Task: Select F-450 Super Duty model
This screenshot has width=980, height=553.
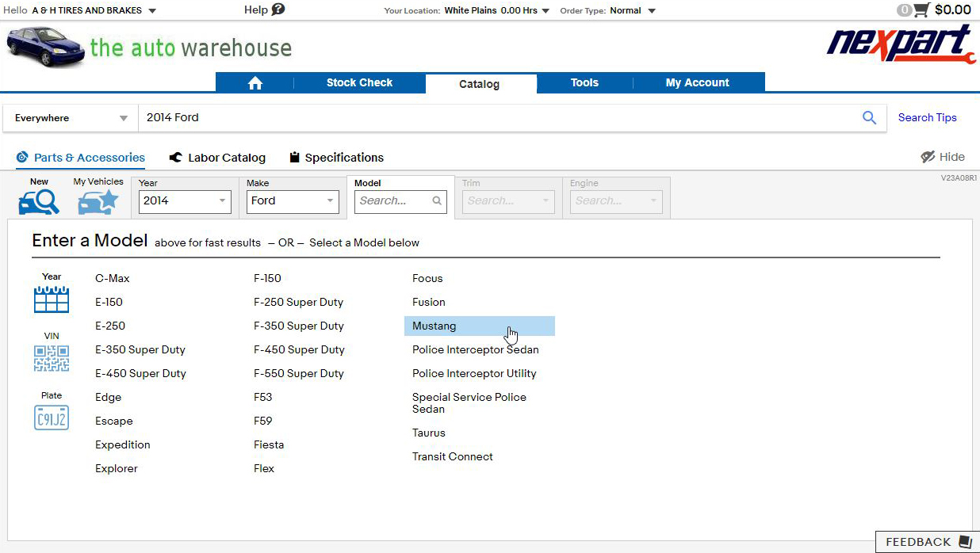Action: pyautogui.click(x=299, y=349)
